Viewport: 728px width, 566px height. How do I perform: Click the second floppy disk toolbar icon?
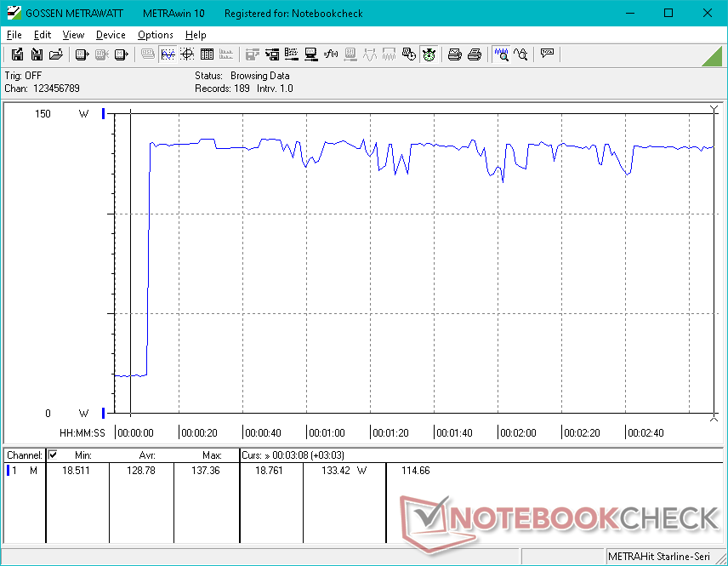pyautogui.click(x=37, y=54)
